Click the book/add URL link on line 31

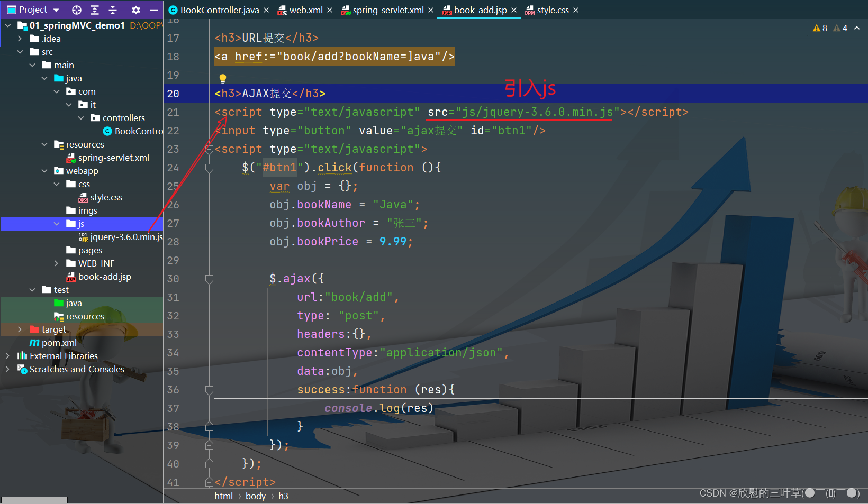[358, 297]
